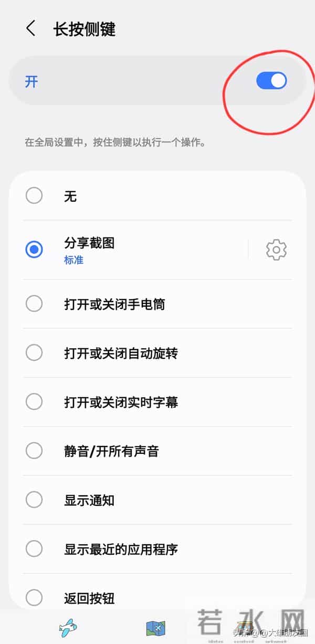
Task: Tap the airplane icon at screen bottom
Action: [67, 627]
